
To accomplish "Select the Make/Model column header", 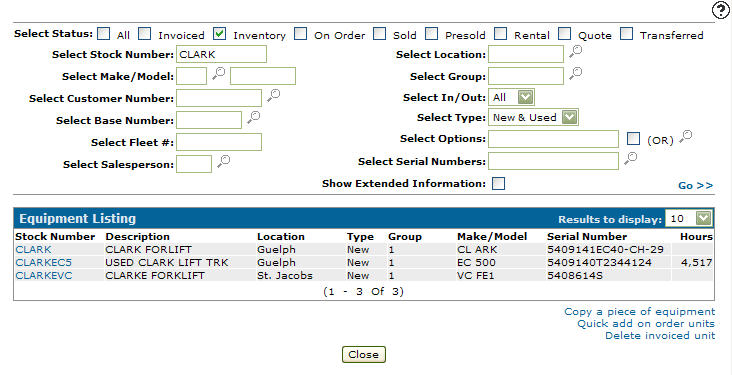I will pyautogui.click(x=492, y=236).
